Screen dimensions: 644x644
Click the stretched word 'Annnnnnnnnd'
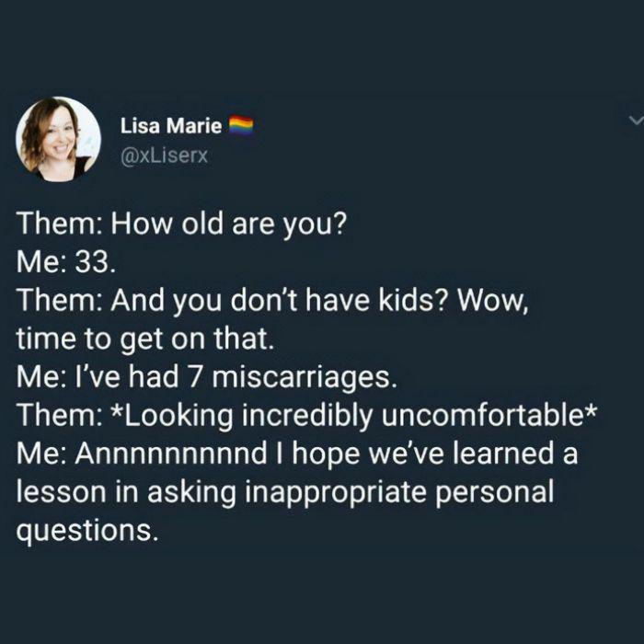coord(171,453)
